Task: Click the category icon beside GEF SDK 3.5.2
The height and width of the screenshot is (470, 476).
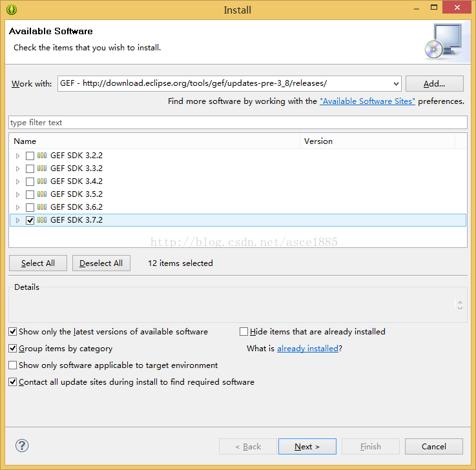Action: [42, 194]
